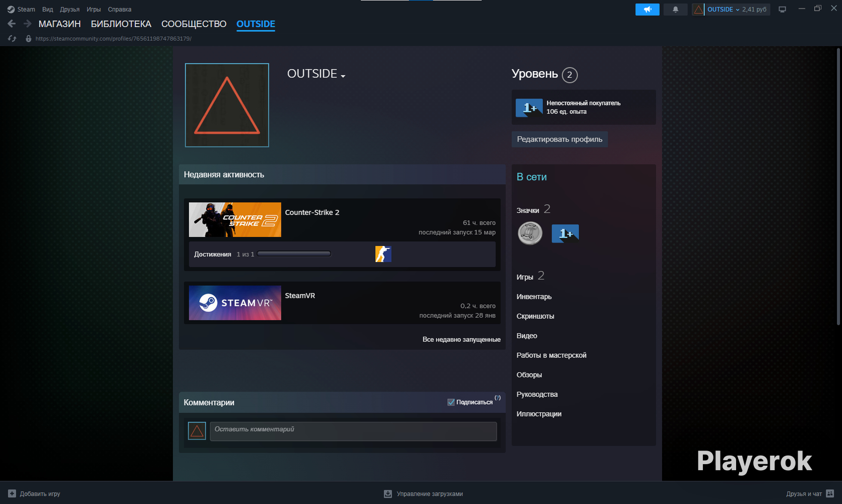Open the SteamVR banner image
Screen dimensions: 842x504
coord(235,303)
